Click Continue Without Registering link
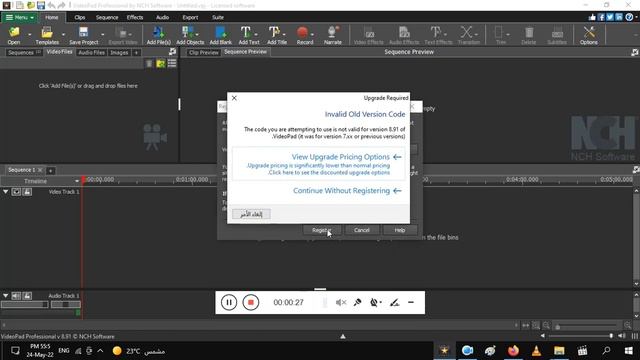The image size is (640, 360). click(x=341, y=191)
